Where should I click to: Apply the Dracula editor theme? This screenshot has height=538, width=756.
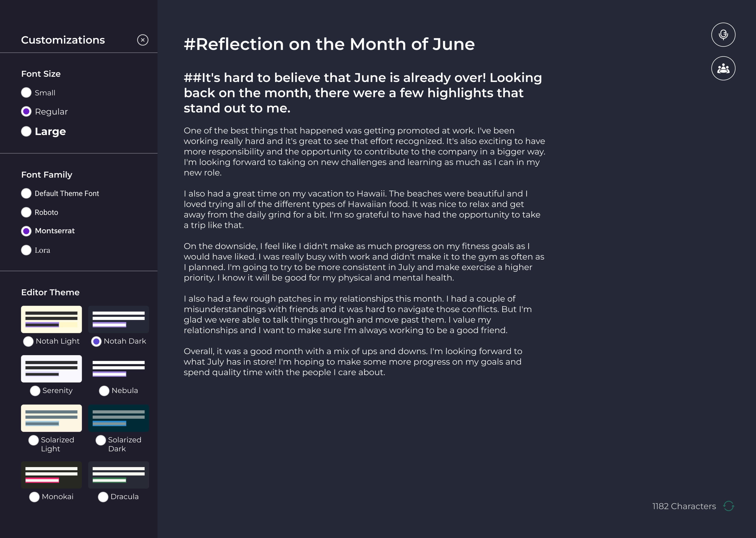click(x=103, y=497)
